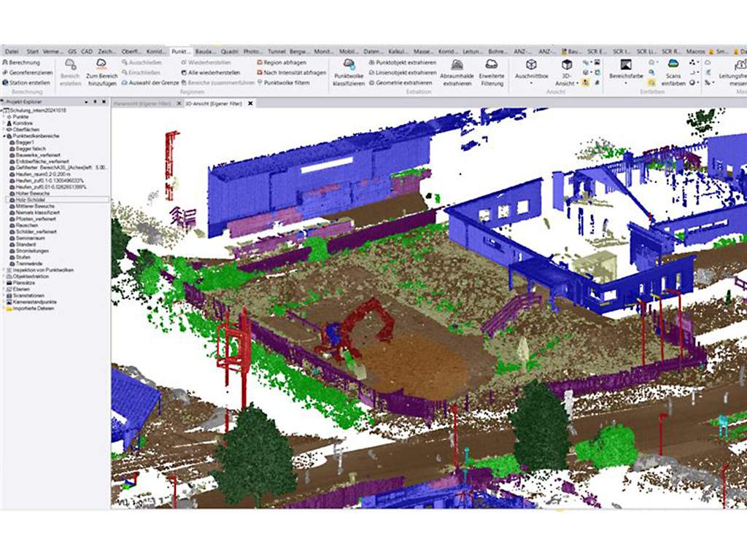Click the Zum Bereich hinzufügen cloud icon

tap(101, 65)
